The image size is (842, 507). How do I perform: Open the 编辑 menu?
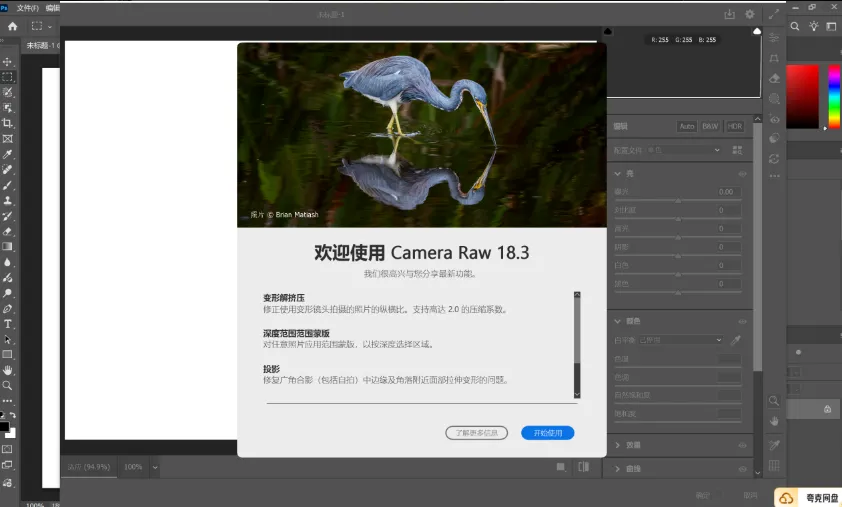point(53,8)
